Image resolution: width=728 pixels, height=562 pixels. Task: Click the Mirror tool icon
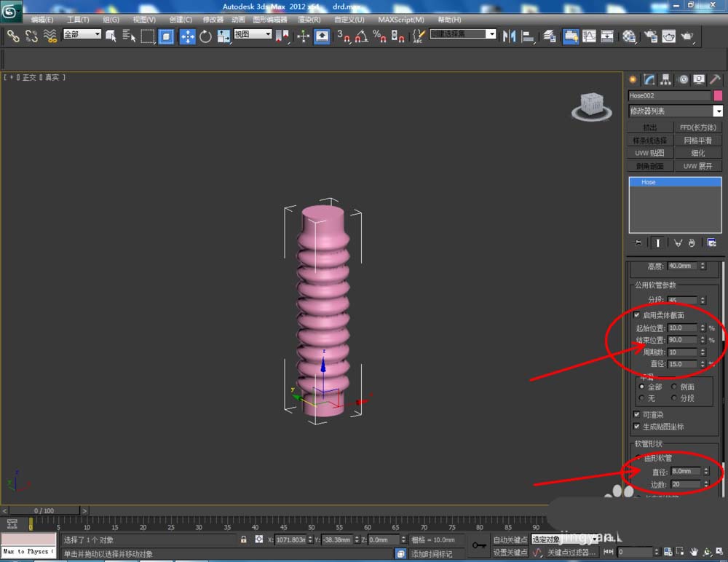(510, 36)
